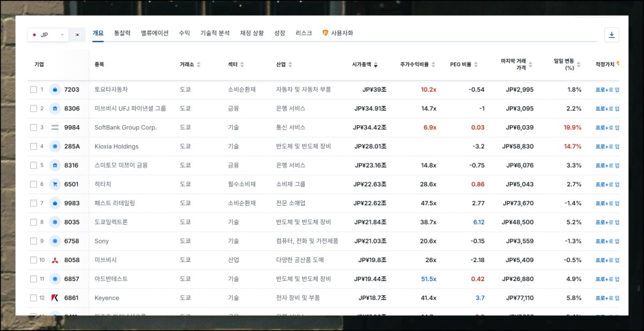Viewport: 644px width, 331px height.
Task: Open the 밸류에이션 tab
Action: pyautogui.click(x=155, y=33)
